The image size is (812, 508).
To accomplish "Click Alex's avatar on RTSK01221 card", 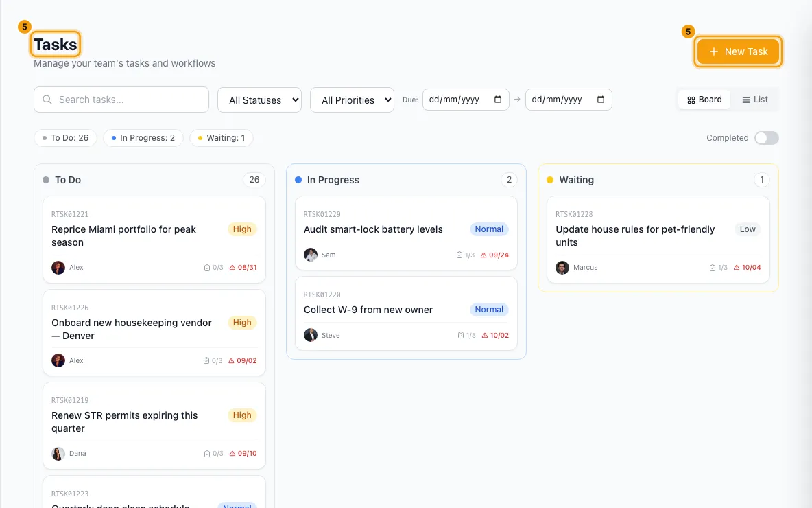I will (x=58, y=268).
